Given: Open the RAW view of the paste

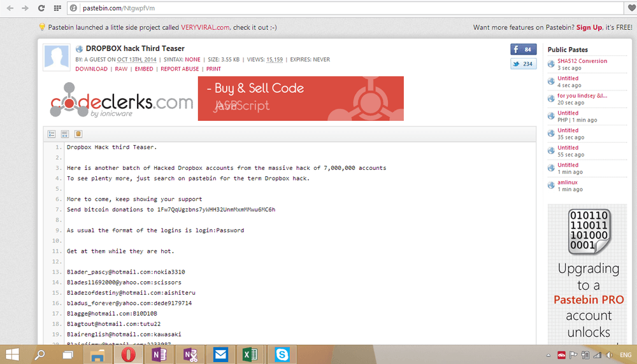Looking at the screenshot, I should pyautogui.click(x=121, y=69).
